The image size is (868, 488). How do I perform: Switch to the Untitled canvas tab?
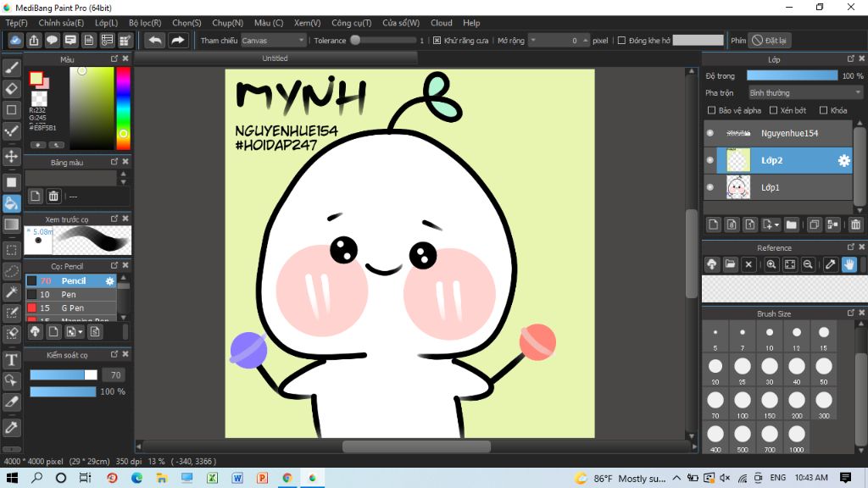tap(275, 58)
